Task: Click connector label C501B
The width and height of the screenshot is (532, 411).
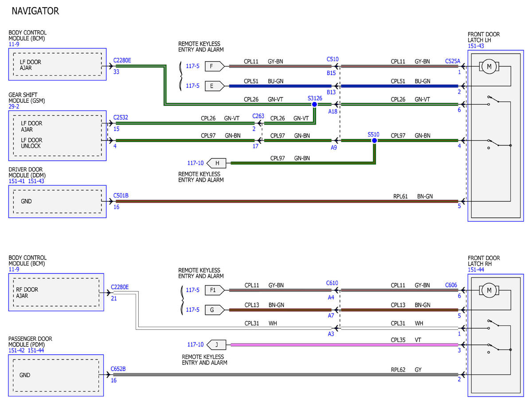Action: (x=121, y=195)
